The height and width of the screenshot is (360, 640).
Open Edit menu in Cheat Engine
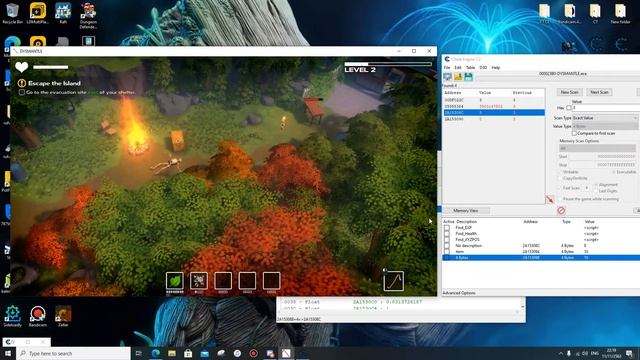pos(458,67)
